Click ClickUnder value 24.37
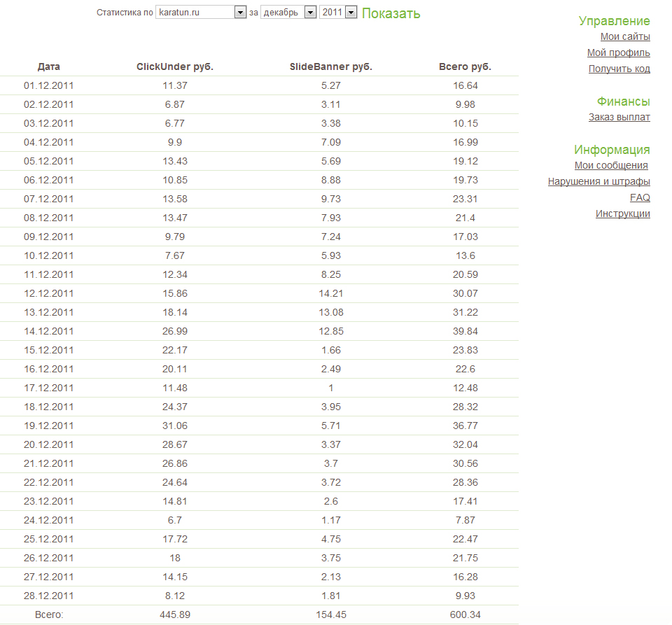This screenshot has height=625, width=672. click(175, 407)
